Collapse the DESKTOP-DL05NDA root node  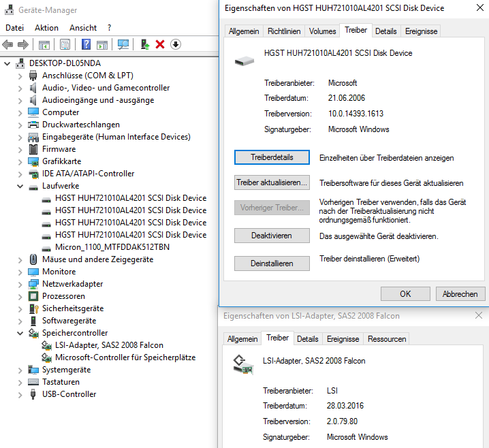point(7,64)
